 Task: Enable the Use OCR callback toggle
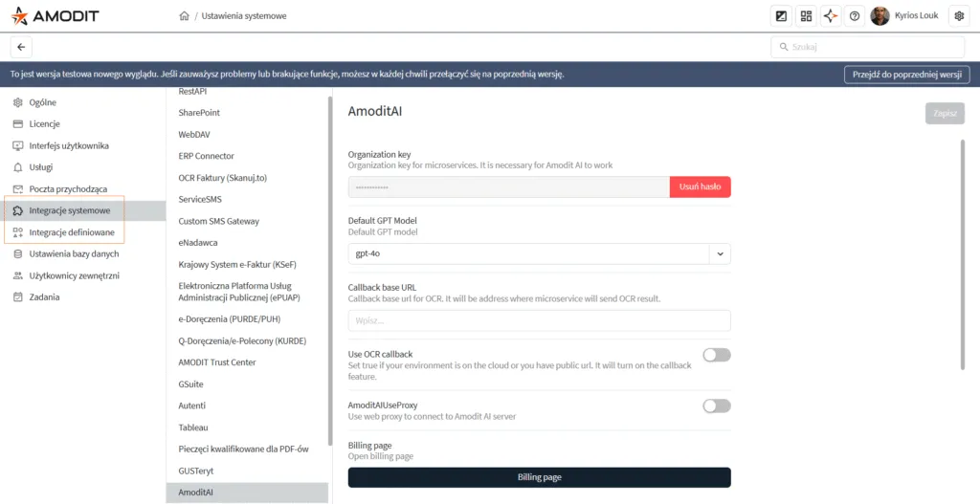pos(717,356)
